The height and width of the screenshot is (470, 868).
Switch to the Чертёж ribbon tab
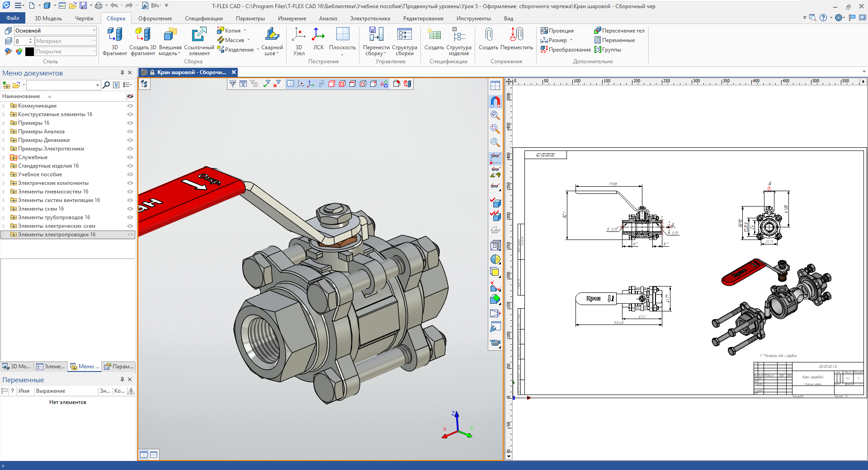point(84,19)
